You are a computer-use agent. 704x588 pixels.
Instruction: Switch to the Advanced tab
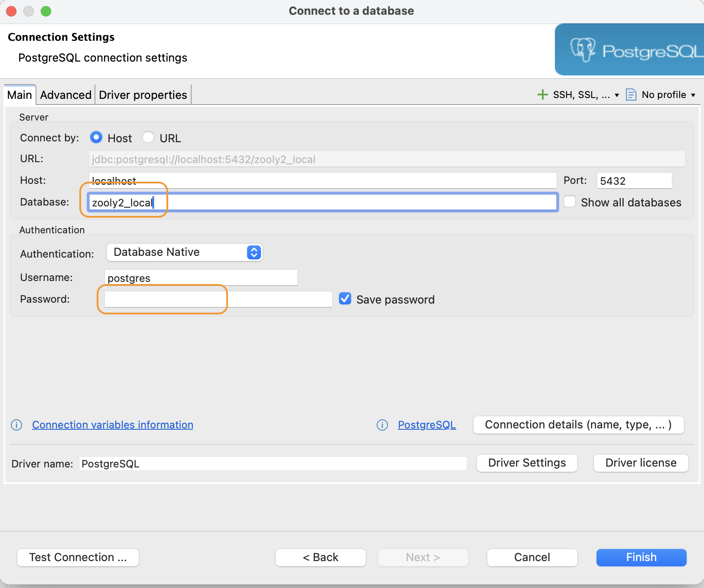tap(65, 95)
